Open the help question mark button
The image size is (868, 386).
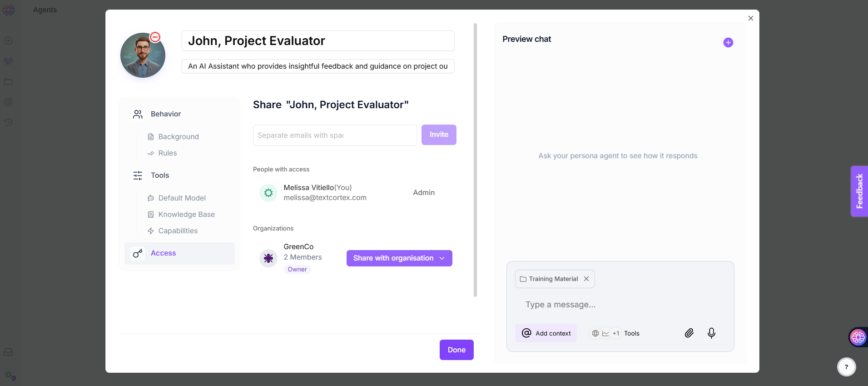pos(846,367)
